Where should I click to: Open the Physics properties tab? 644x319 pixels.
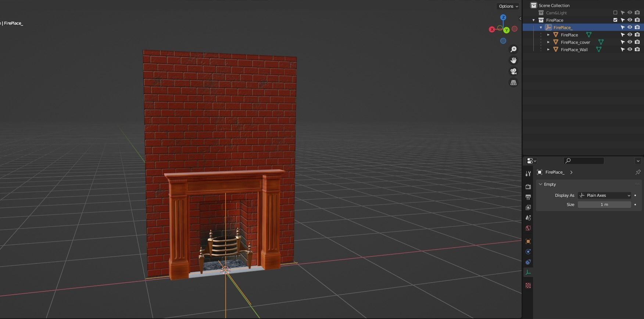click(x=528, y=252)
